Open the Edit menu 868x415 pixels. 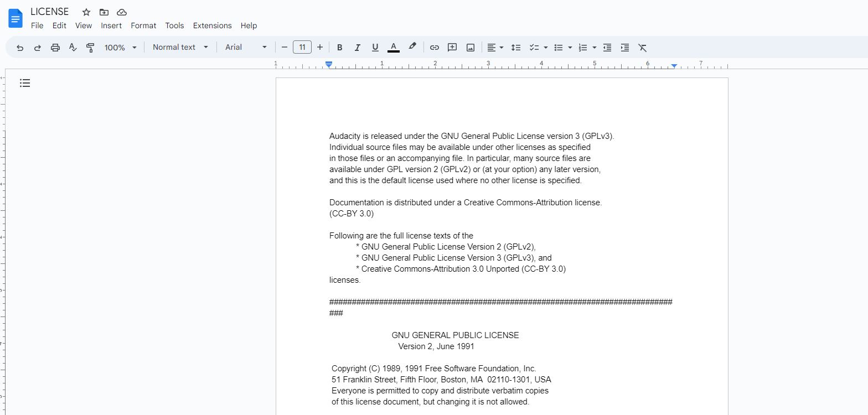(59, 25)
